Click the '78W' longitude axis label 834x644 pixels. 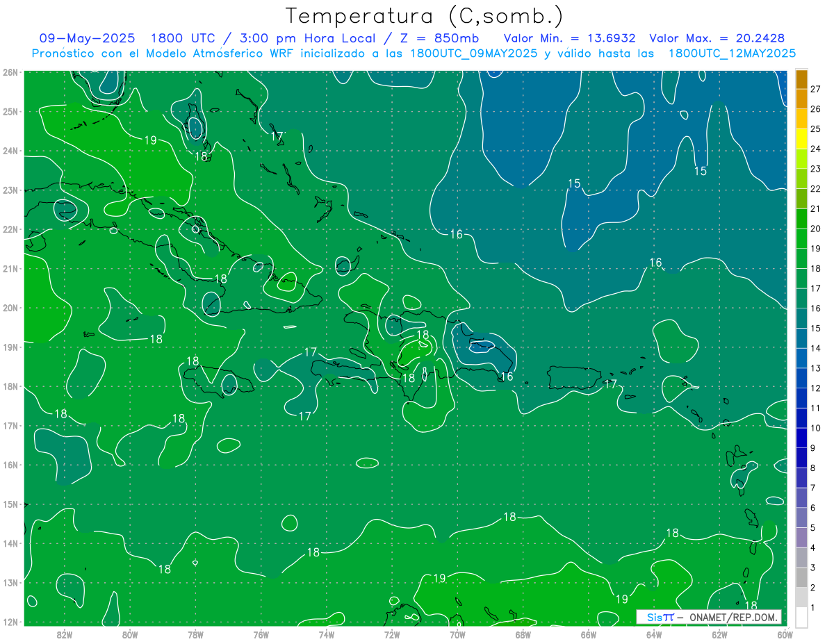[x=195, y=634]
